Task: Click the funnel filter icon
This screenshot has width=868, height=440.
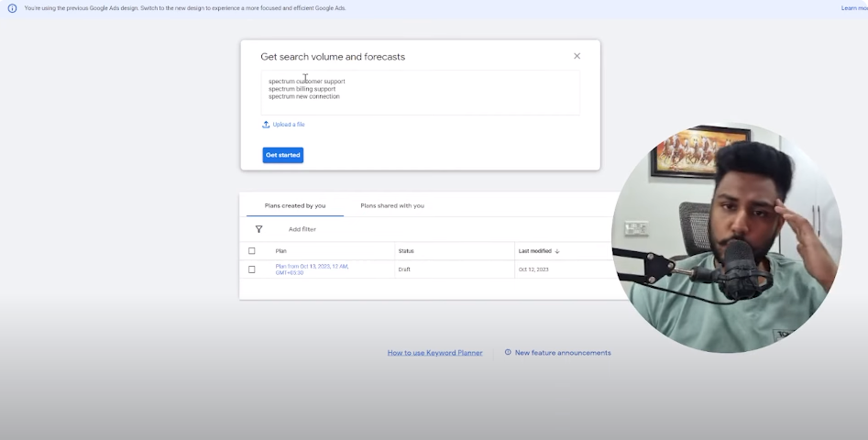Action: 258,229
